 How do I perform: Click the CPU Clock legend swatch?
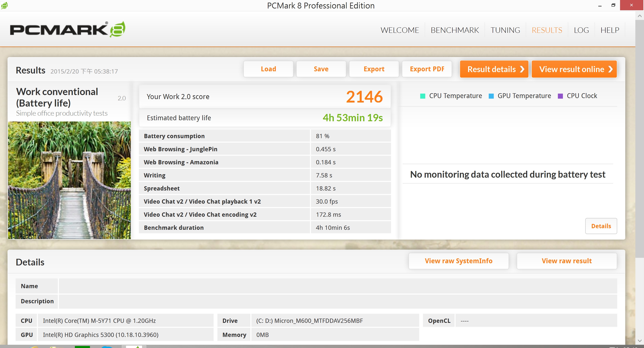point(560,96)
